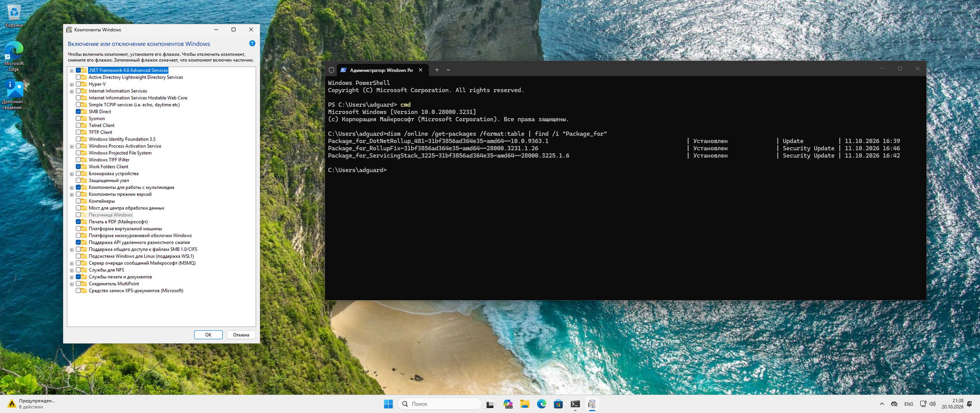Expand Компоненты для работы с мультимедиа node
This screenshot has height=413, width=980.
pos(72,188)
